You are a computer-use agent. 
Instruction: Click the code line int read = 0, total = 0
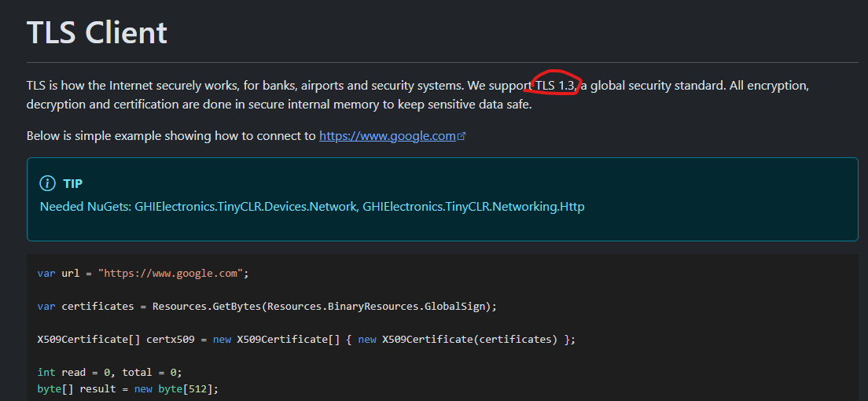(x=109, y=372)
